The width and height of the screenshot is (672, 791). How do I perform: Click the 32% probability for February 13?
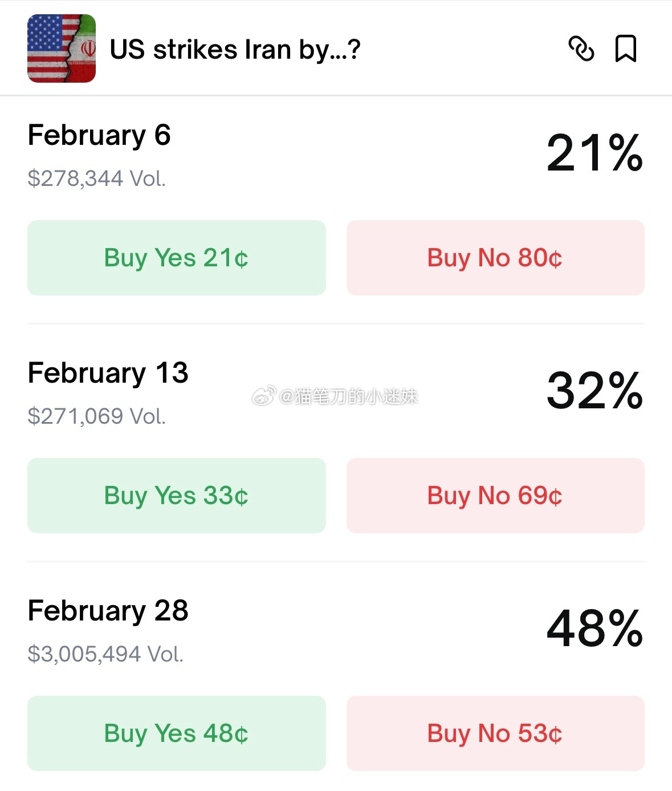tap(594, 391)
